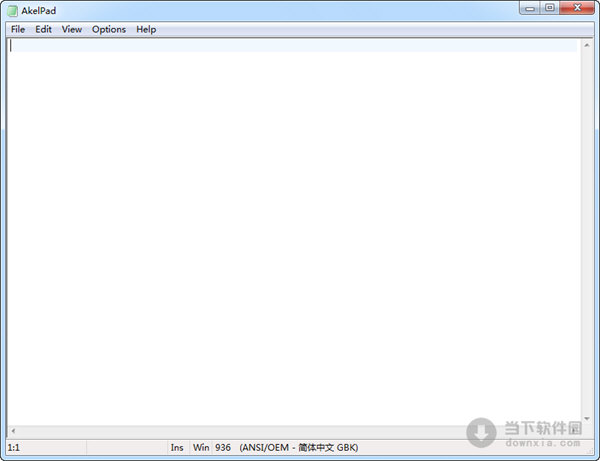Open the View menu

[x=72, y=29]
